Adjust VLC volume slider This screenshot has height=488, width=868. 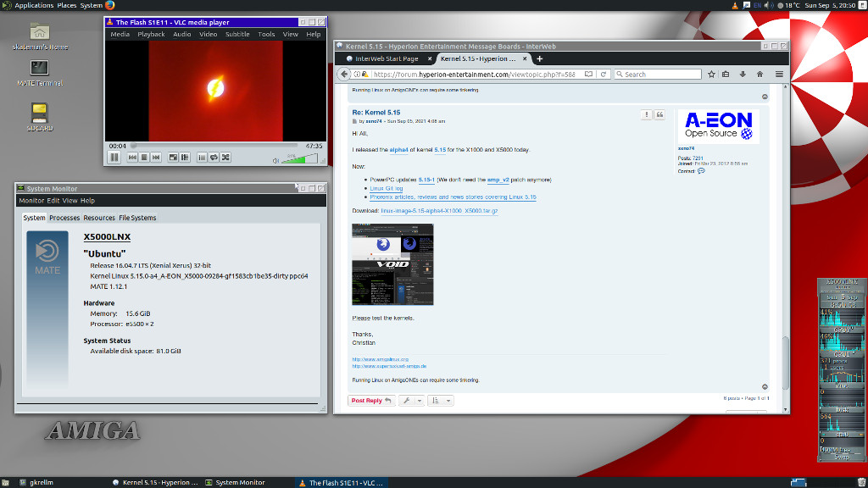coord(299,158)
